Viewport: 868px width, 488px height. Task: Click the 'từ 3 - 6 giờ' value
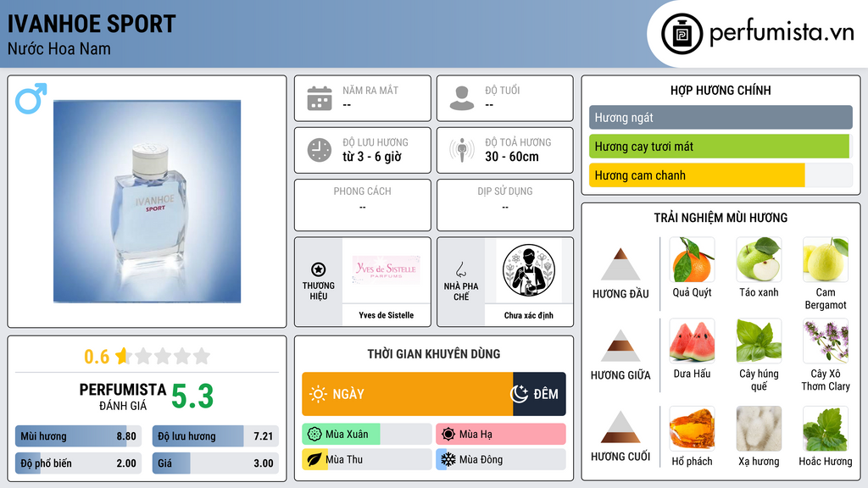372,157
